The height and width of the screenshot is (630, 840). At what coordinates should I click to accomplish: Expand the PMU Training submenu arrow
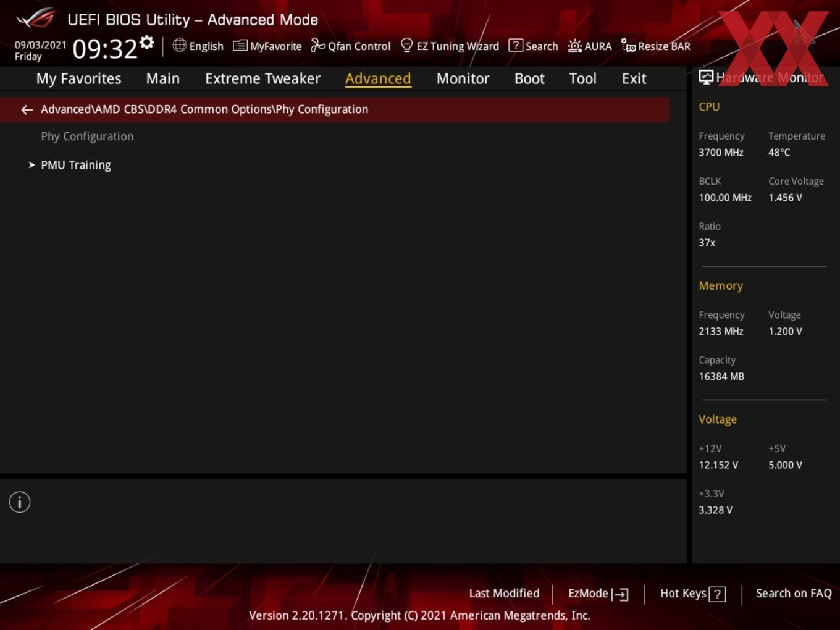click(x=31, y=165)
